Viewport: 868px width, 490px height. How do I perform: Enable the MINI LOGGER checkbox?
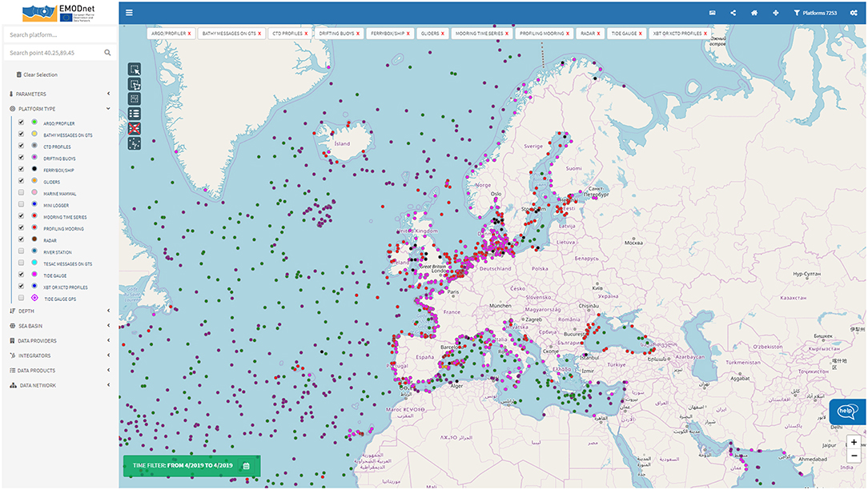pos(21,204)
